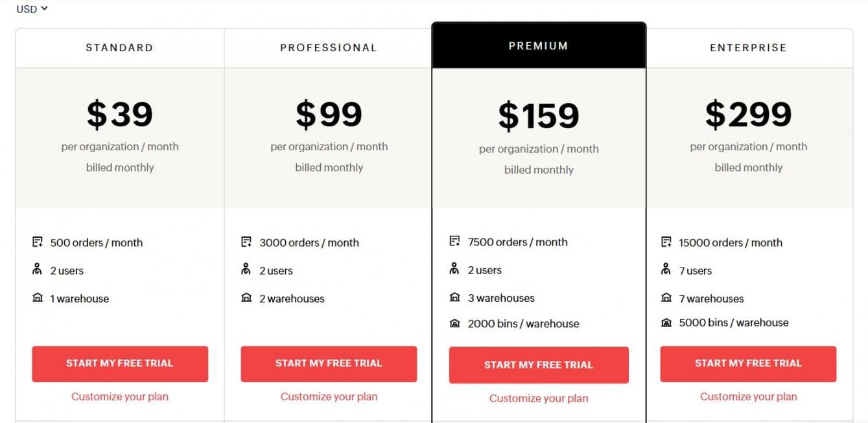Viewport: 868px width, 423px height.
Task: Start free trial for Enterprise plan
Action: coord(748,363)
